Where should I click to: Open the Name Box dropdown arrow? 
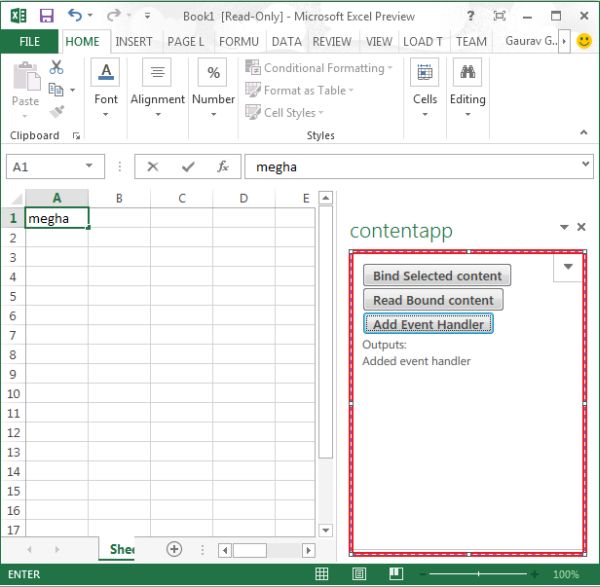[x=89, y=166]
